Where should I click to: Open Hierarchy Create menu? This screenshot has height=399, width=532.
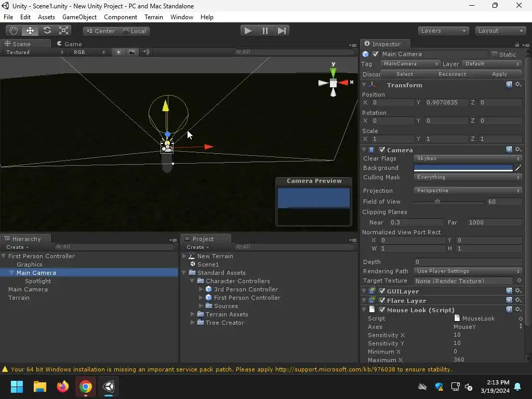[17, 247]
